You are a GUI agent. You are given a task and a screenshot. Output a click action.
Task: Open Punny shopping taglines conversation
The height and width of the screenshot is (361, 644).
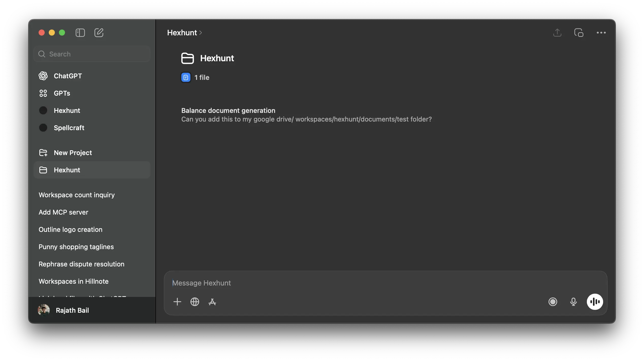pos(76,247)
